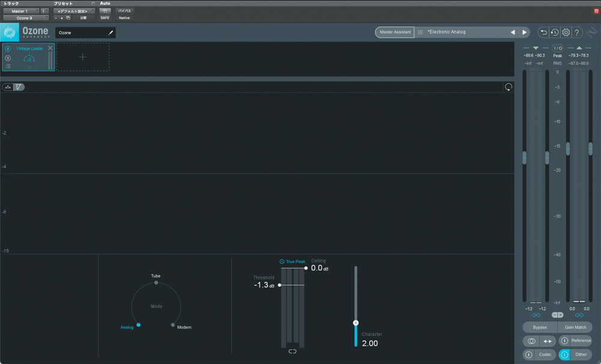Click next preset plus in Pro Tools header
Viewport: 601px width, 364px height.
62,18
